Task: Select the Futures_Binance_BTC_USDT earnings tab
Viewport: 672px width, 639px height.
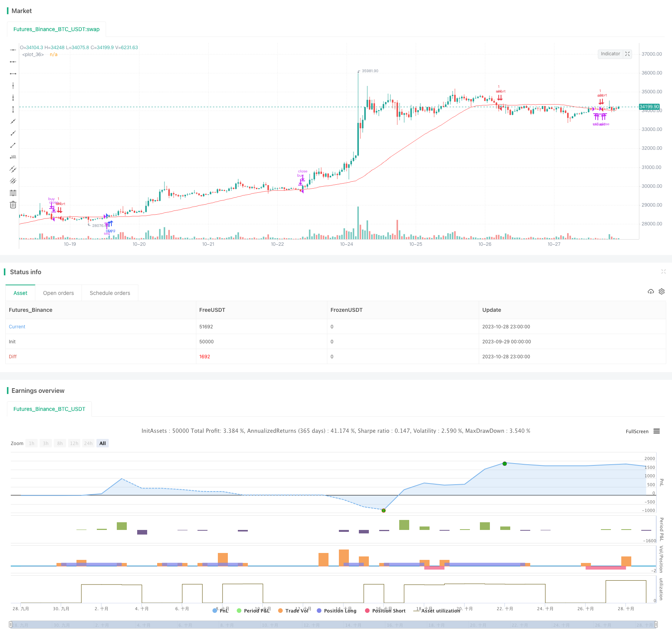Action: pyautogui.click(x=49, y=409)
